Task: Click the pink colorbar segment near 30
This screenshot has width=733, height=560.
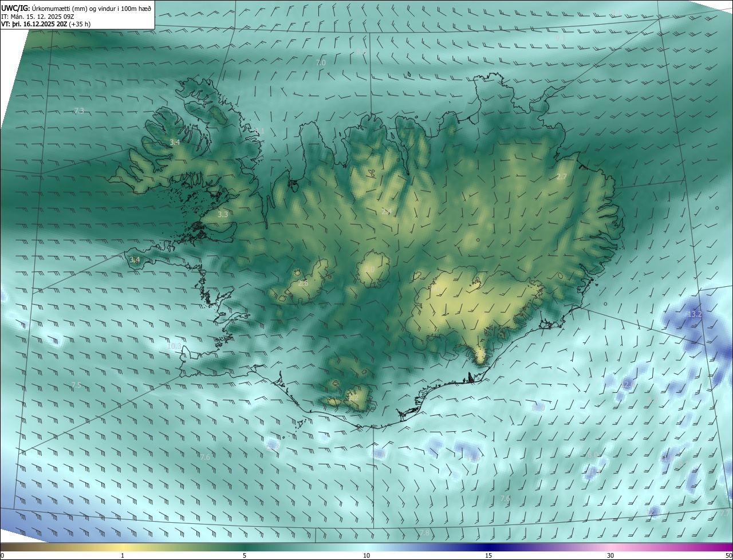Action: pyautogui.click(x=610, y=547)
